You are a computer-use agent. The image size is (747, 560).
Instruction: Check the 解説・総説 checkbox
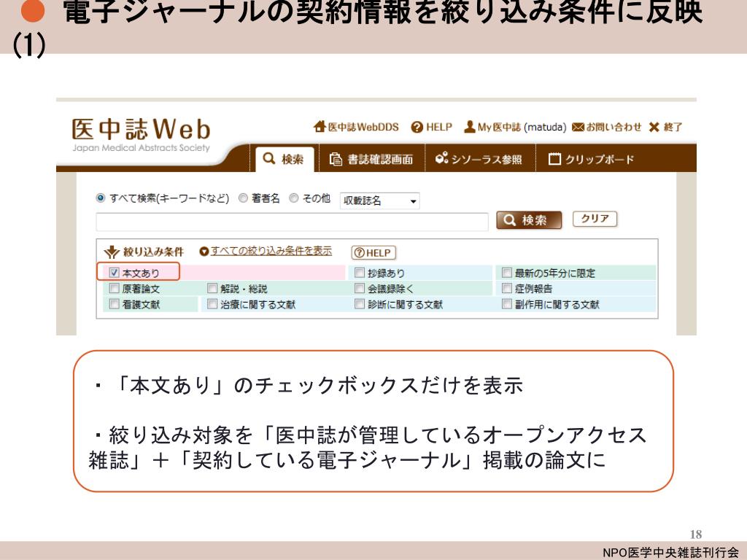pos(212,288)
